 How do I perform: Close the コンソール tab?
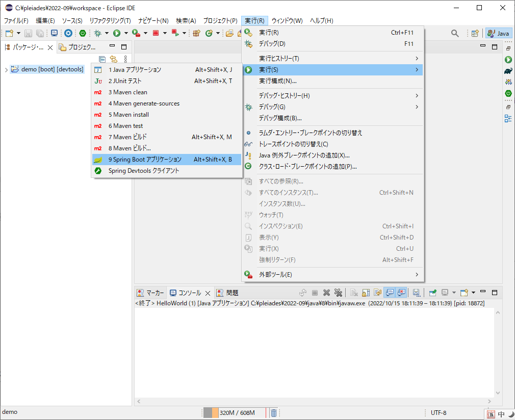[208, 293]
